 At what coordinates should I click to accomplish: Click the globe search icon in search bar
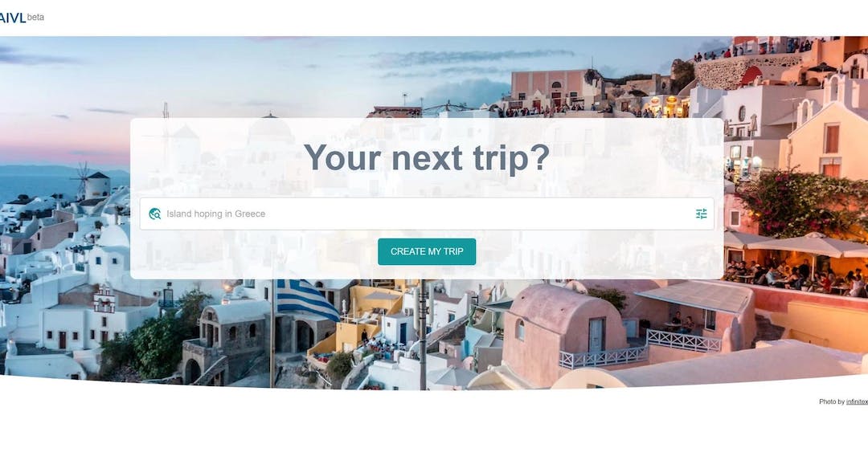click(155, 214)
